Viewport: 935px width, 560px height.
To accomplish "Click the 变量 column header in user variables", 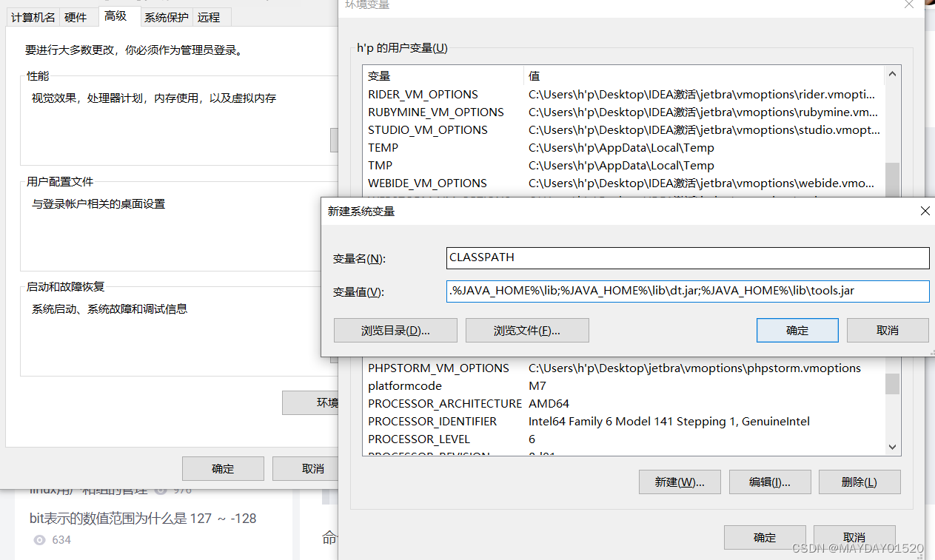I will pos(443,76).
